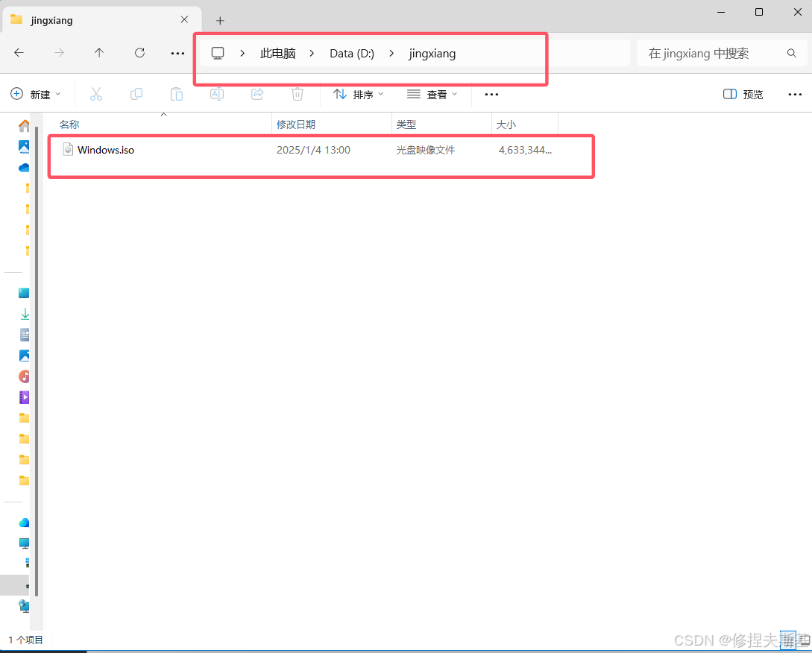
Task: Click the Refresh icon in the address bar
Action: pyautogui.click(x=139, y=53)
